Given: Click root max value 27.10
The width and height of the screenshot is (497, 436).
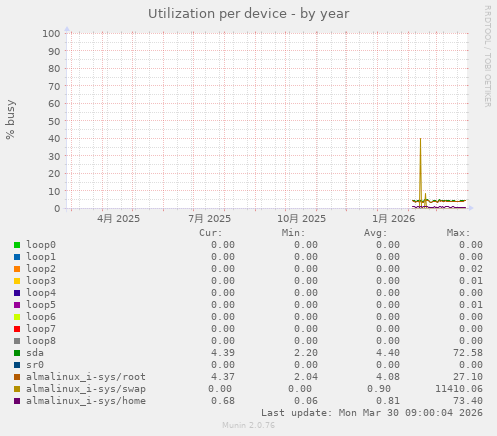Looking at the screenshot, I should tap(468, 377).
